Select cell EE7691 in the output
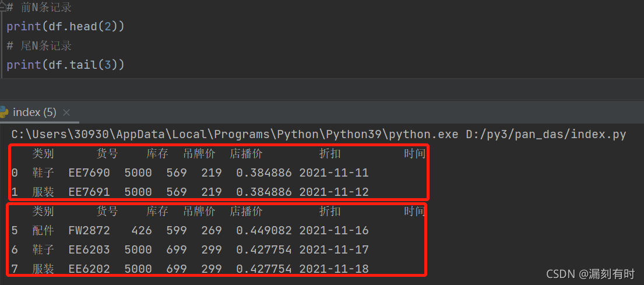The image size is (644, 285). [x=89, y=192]
